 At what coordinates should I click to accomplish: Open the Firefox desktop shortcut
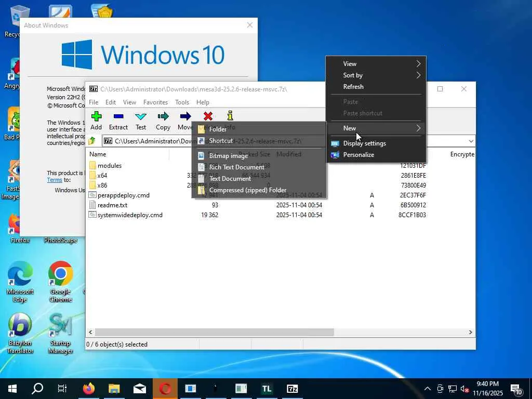20,229
